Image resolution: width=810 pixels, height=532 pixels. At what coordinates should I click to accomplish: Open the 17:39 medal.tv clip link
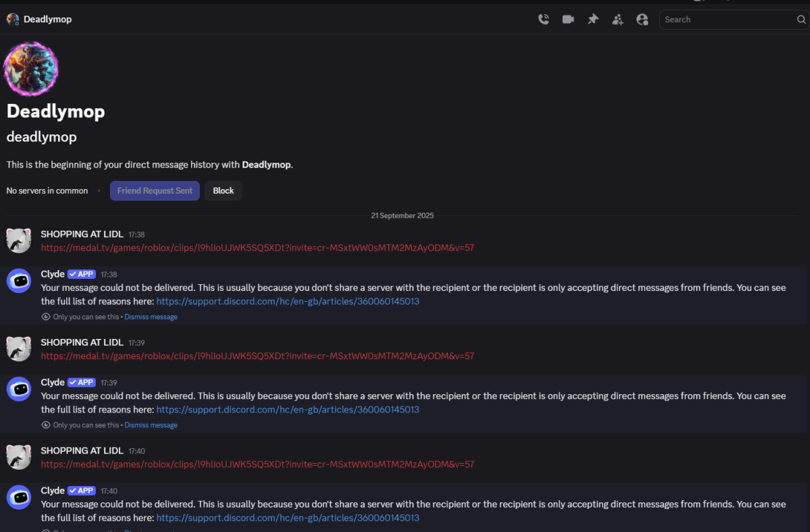[257, 356]
